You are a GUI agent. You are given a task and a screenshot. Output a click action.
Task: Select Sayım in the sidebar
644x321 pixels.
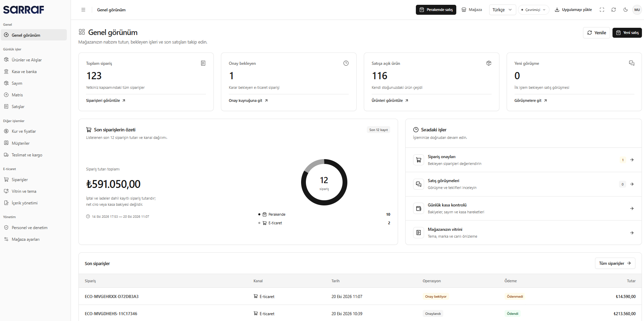[x=34, y=83]
